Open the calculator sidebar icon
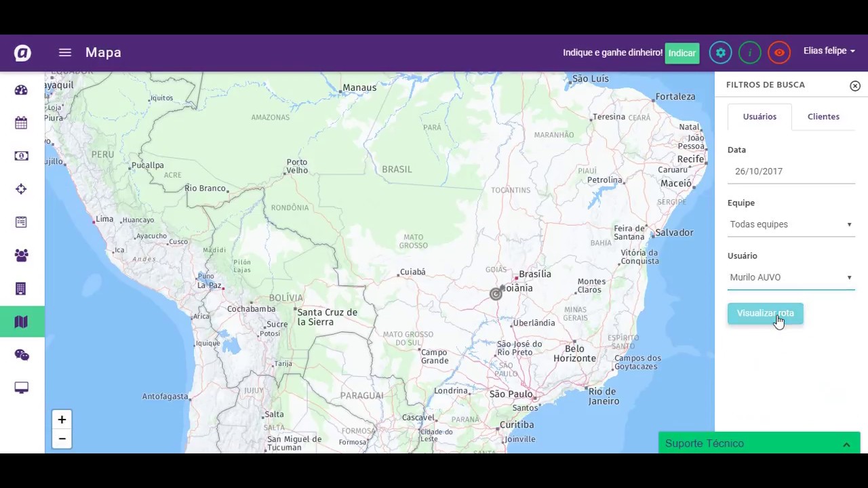This screenshot has width=868, height=488. click(21, 289)
